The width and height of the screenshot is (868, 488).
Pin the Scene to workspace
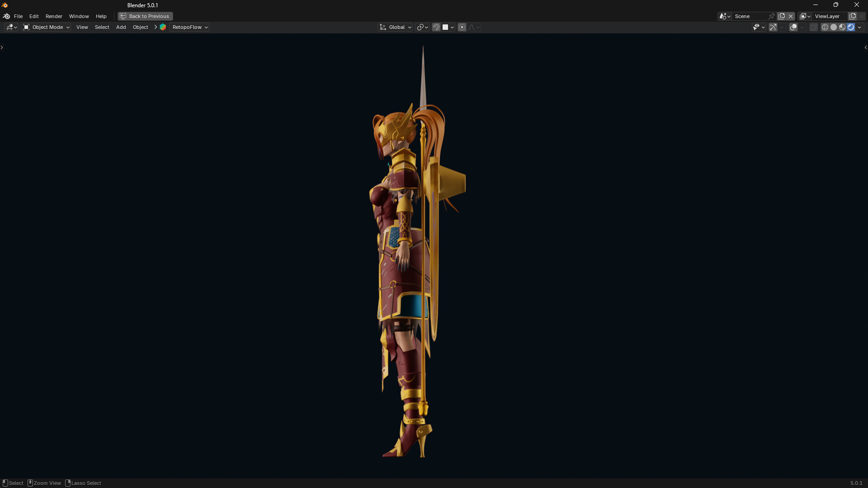pos(771,16)
